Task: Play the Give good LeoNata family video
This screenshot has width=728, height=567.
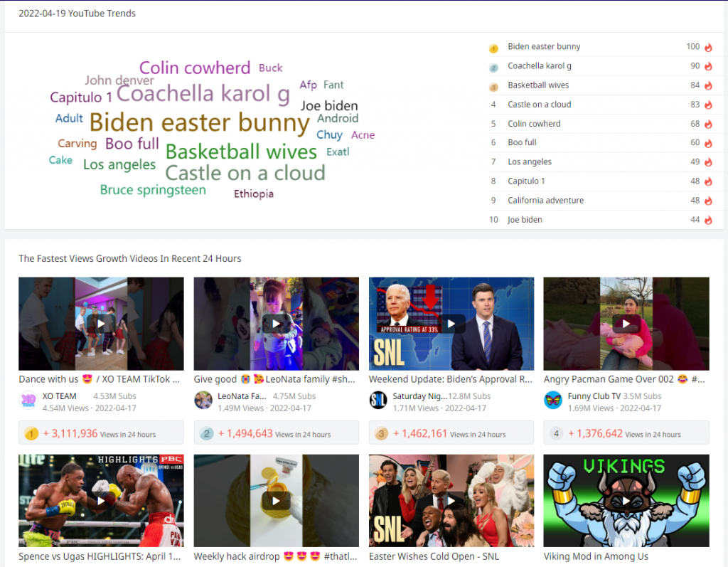Action: [277, 324]
